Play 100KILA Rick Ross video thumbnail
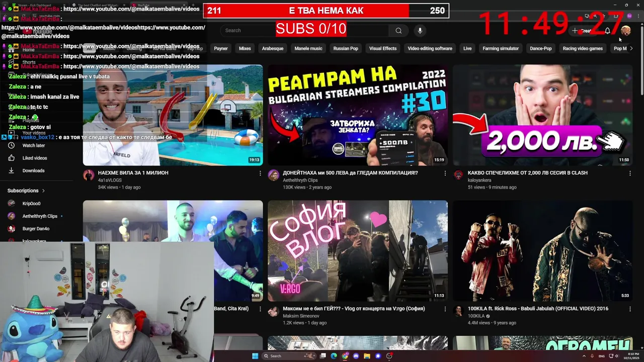Image resolution: width=644 pixels, height=362 pixels. point(542,251)
